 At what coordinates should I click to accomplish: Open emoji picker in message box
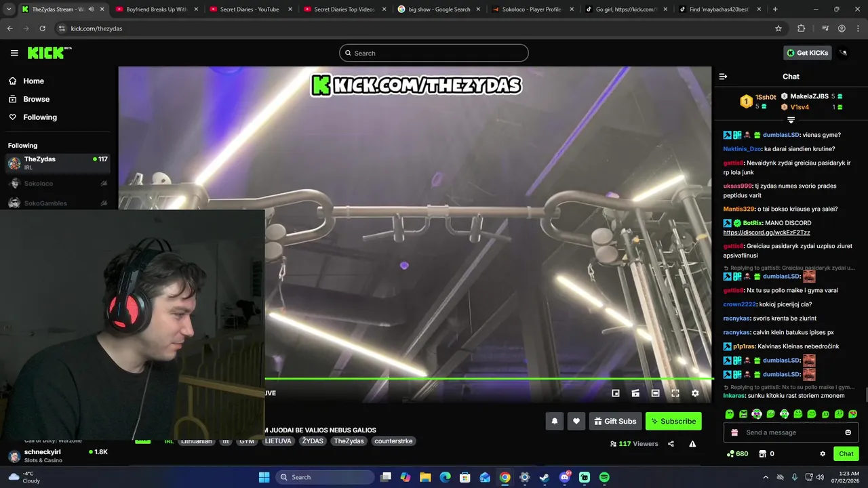pos(848,432)
